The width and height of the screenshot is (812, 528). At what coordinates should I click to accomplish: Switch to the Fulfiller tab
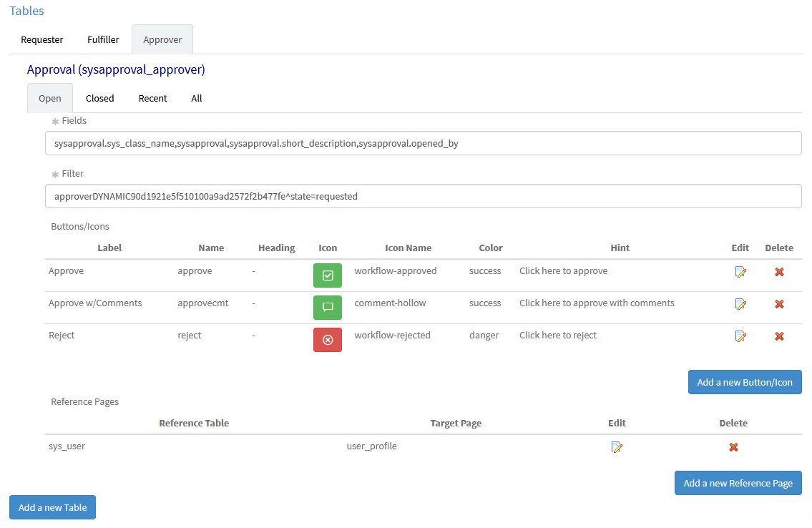[102, 39]
